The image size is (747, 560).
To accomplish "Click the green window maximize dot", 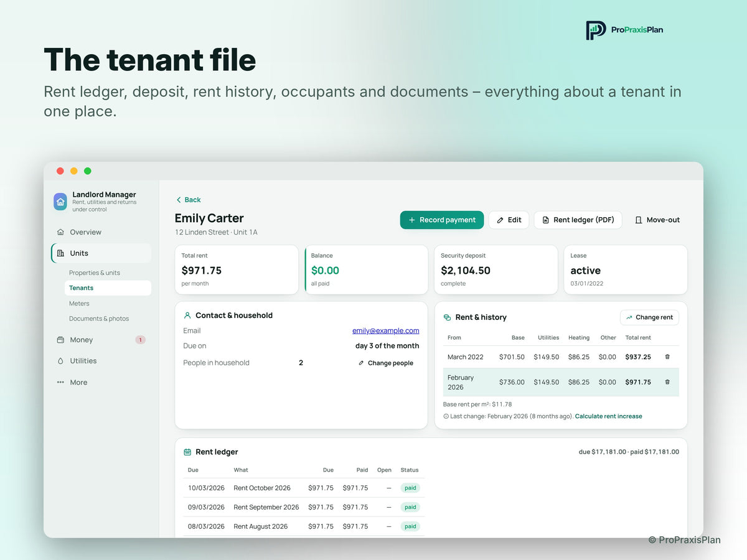I will 88,171.
